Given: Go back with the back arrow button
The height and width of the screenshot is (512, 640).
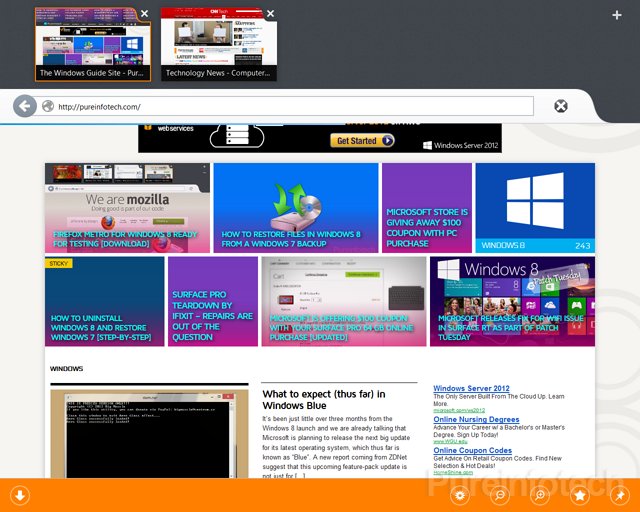Looking at the screenshot, I should tap(25, 107).
